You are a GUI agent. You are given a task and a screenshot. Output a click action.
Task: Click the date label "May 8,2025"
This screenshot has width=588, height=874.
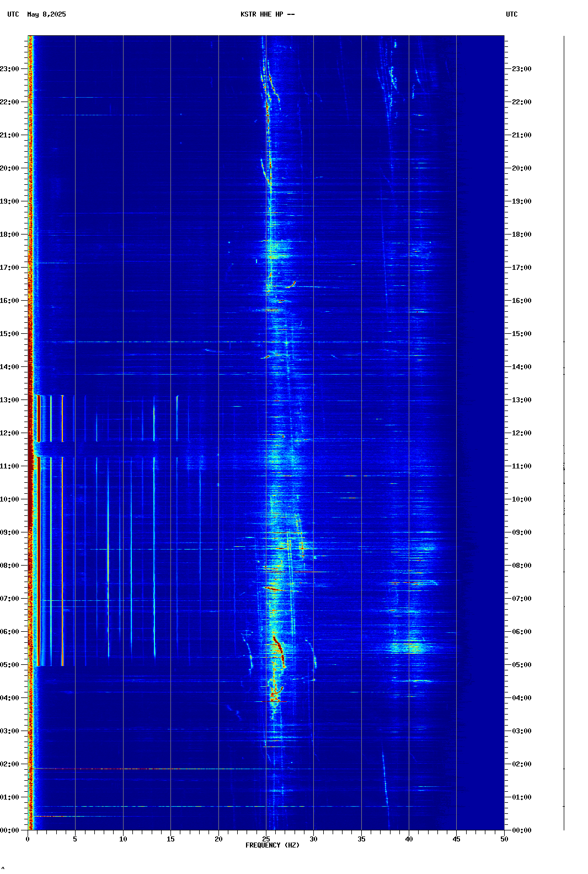click(x=46, y=14)
